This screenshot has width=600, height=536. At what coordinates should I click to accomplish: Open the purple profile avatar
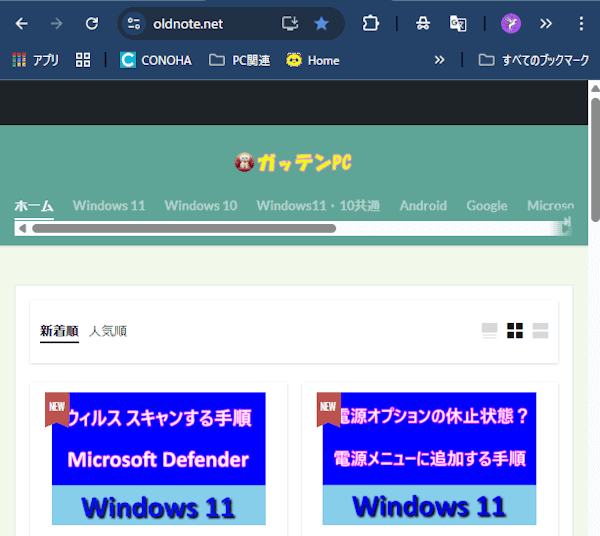(x=511, y=24)
